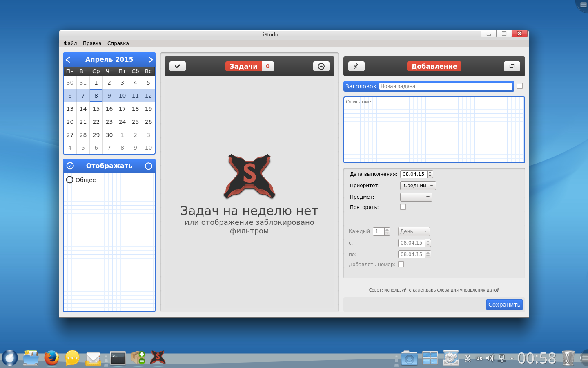Expand hidden system tray icons arrow
The width and height of the screenshot is (588, 368).
(x=512, y=358)
